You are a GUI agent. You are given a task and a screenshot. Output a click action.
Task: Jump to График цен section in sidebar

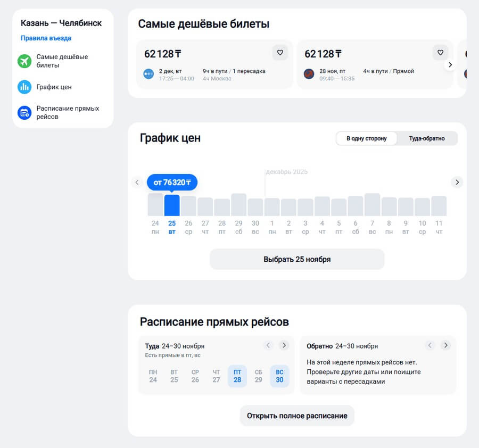(54, 87)
